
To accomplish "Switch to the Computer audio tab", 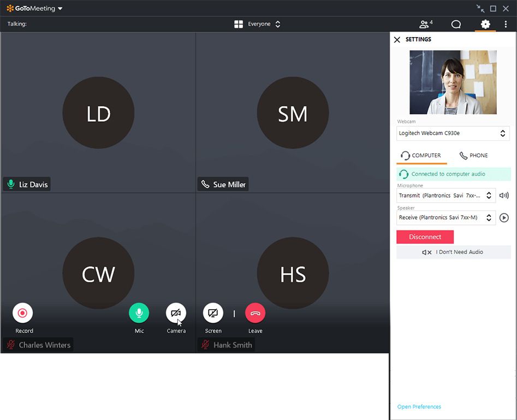I will pos(421,156).
